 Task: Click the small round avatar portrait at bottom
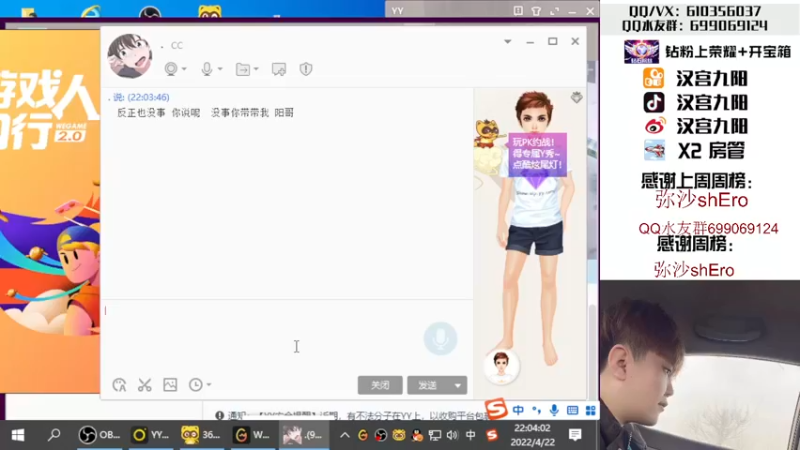pyautogui.click(x=501, y=366)
